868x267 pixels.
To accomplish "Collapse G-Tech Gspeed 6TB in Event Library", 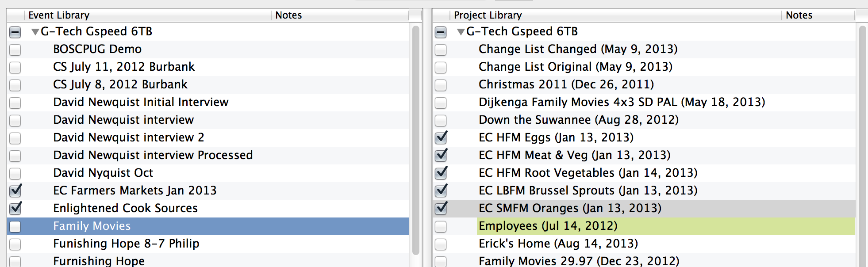I will [x=35, y=32].
